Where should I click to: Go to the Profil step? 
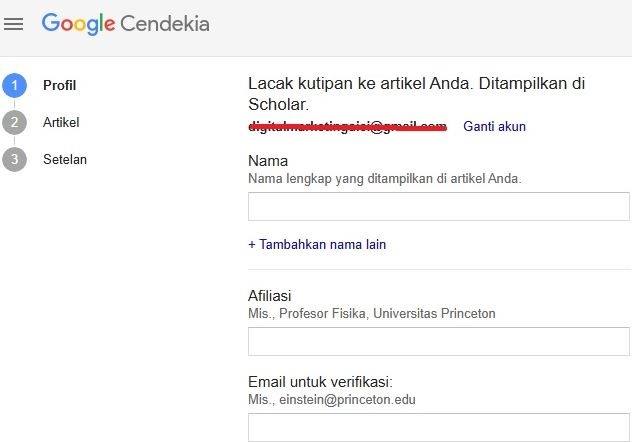point(60,86)
